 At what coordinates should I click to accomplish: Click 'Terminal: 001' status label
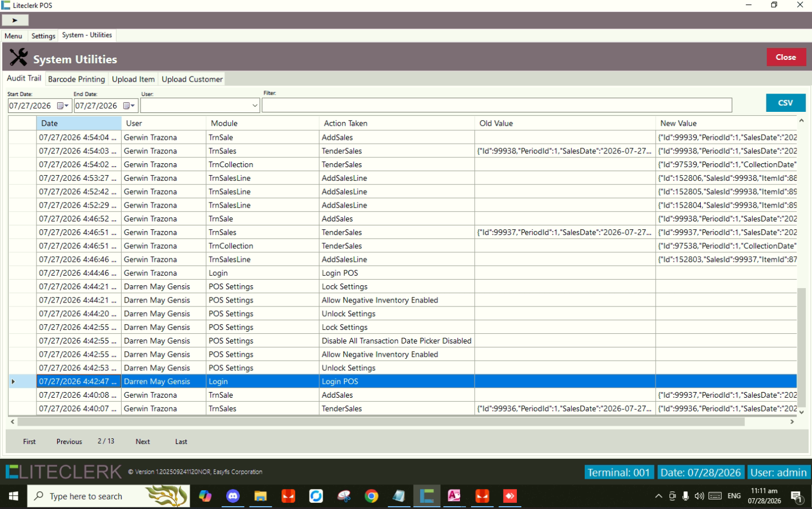point(619,472)
